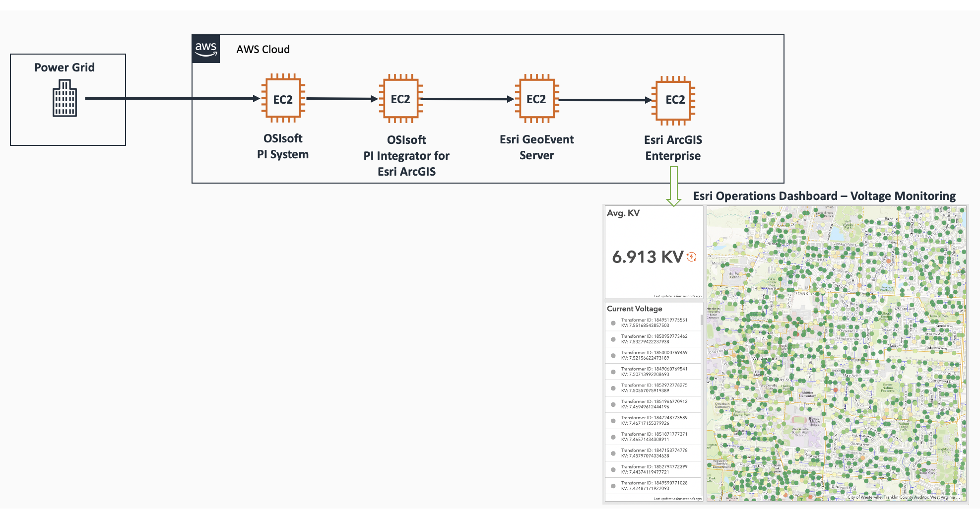This screenshot has height=518, width=980.
Task: Click status dot for transformer 1849519775551
Action: (613, 323)
